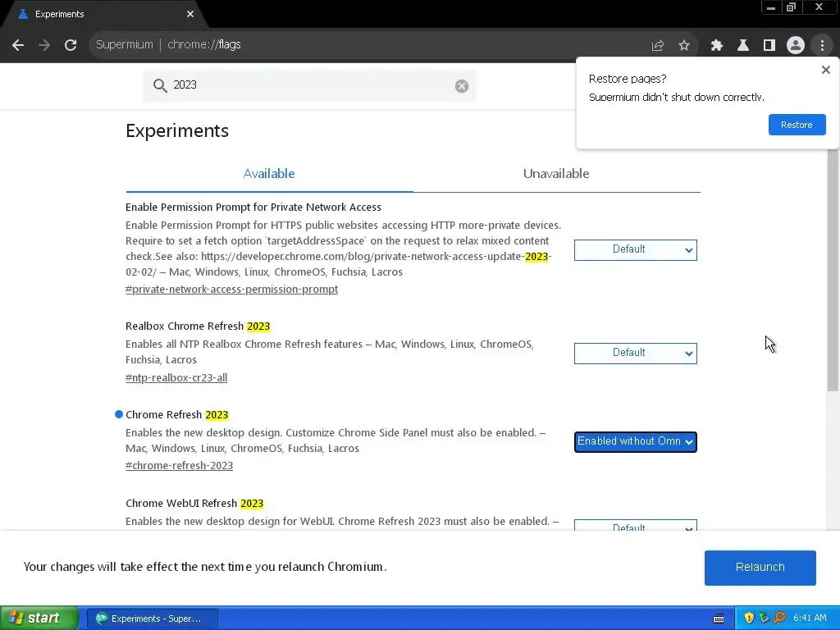
Task: Click the Experiments page heading
Action: click(x=177, y=131)
